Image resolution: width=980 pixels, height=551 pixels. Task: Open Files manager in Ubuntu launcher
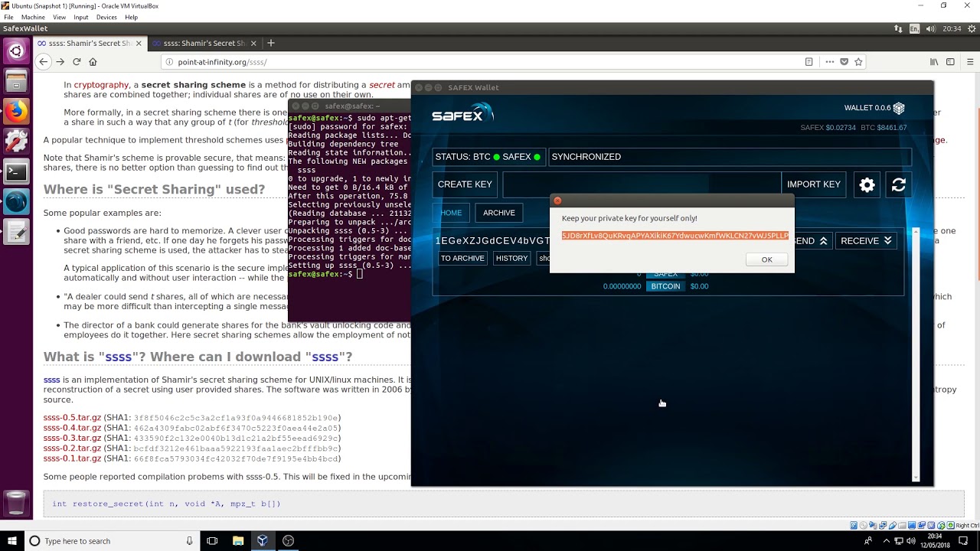point(16,81)
